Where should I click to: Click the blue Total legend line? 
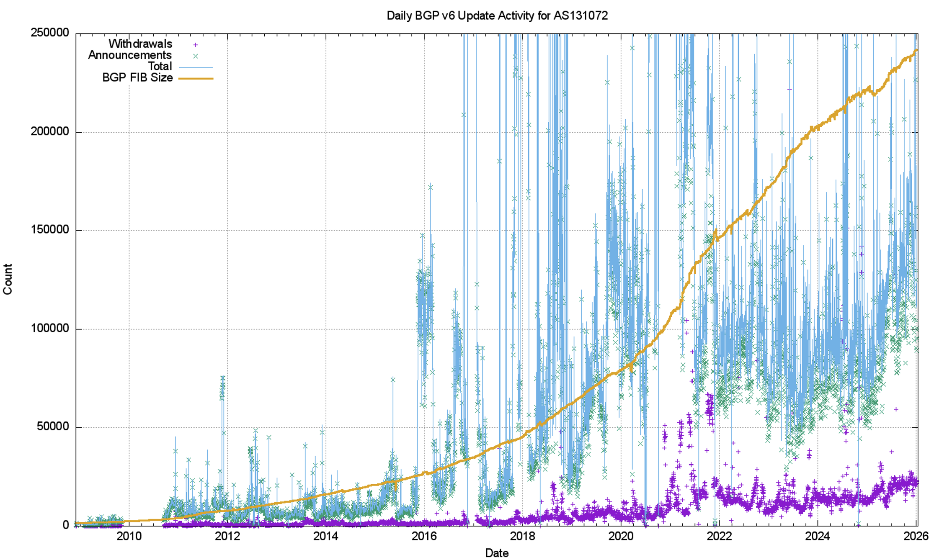click(196, 67)
